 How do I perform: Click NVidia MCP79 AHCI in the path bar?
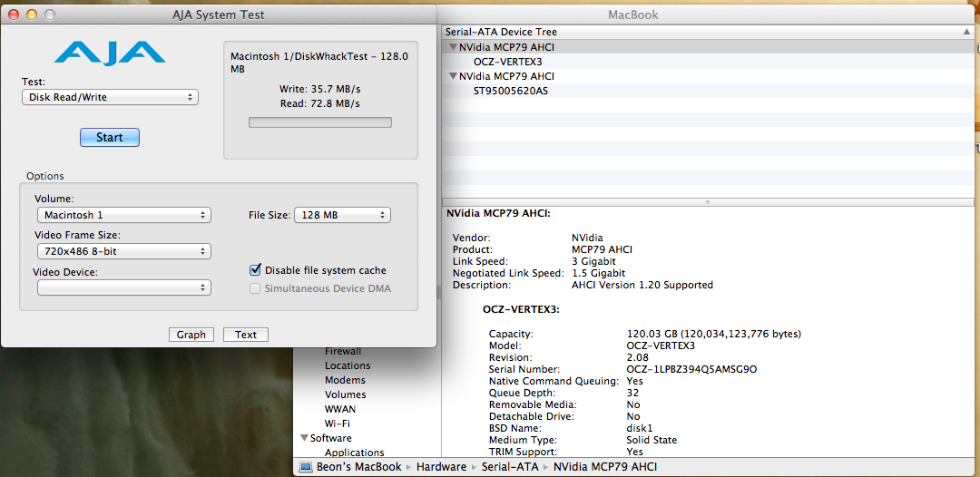pyautogui.click(x=605, y=467)
